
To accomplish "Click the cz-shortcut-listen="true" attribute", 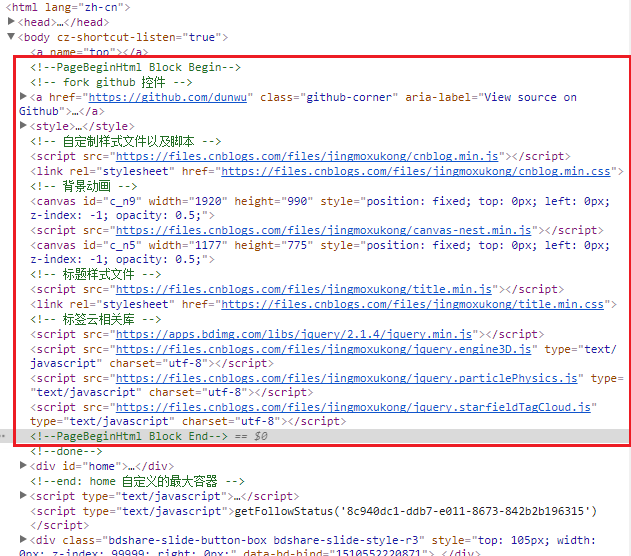I will point(139,37).
